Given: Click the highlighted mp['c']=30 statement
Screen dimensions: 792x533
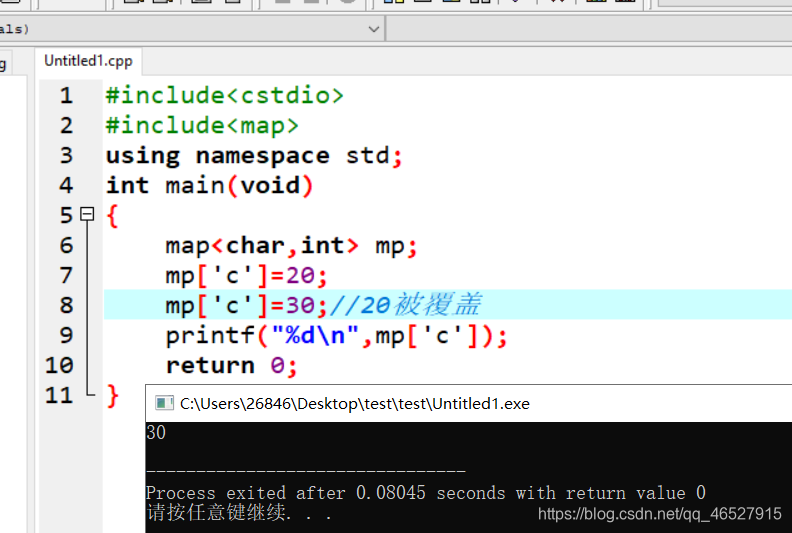Looking at the screenshot, I should click(x=246, y=306).
